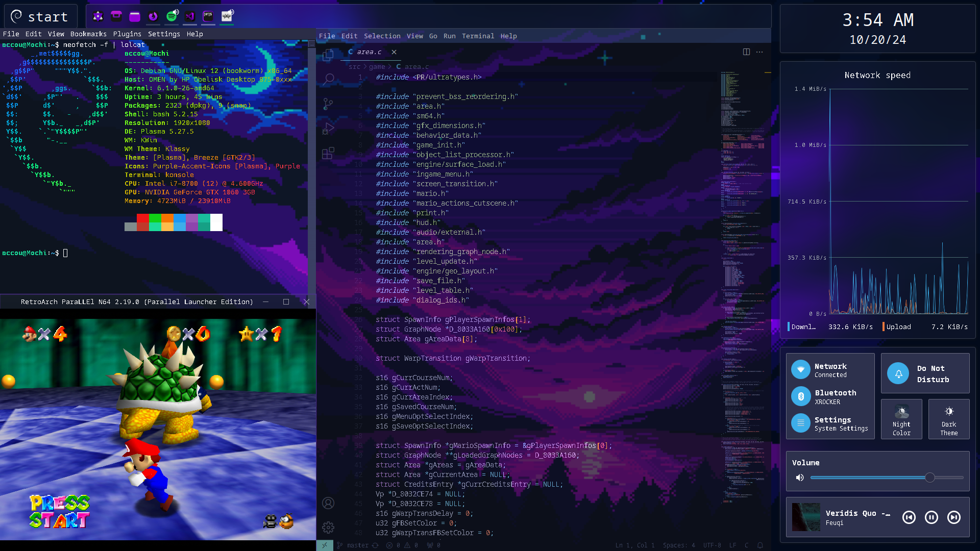Click the game breadcrumb segment
The height and width of the screenshot is (551, 980).
coord(377,67)
